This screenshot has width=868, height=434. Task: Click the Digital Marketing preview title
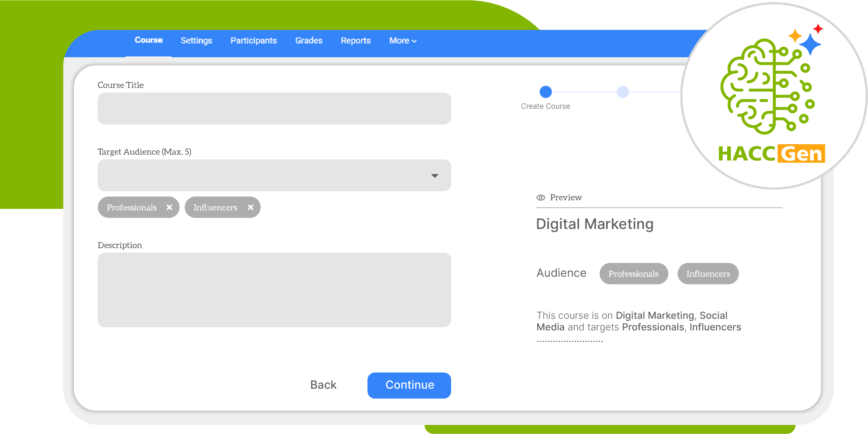[x=595, y=224]
